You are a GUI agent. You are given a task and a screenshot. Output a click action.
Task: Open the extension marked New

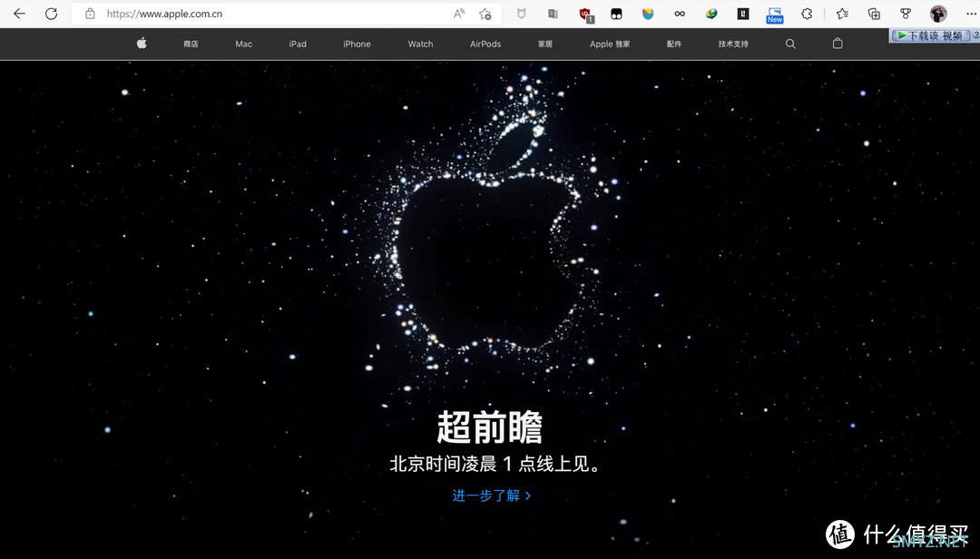pos(775,15)
